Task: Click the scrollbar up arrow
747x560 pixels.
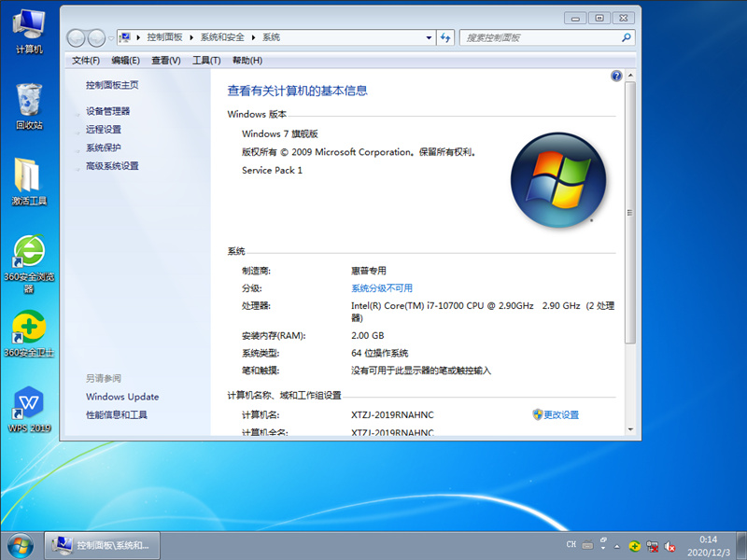Action: [x=630, y=76]
